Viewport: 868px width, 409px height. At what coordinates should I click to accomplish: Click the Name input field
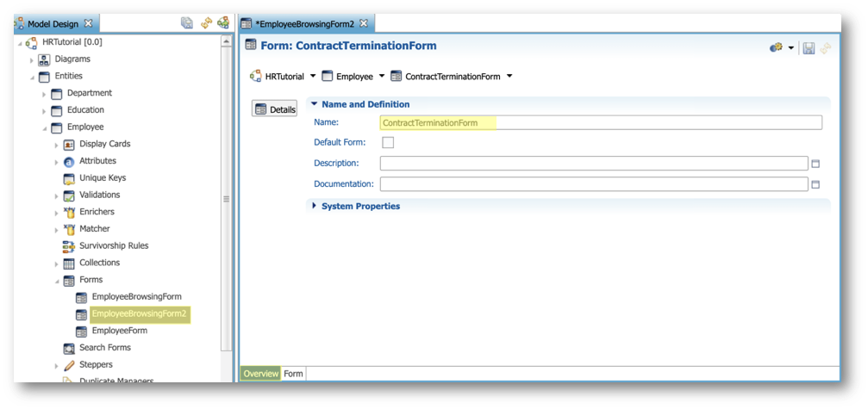pyautogui.click(x=601, y=122)
